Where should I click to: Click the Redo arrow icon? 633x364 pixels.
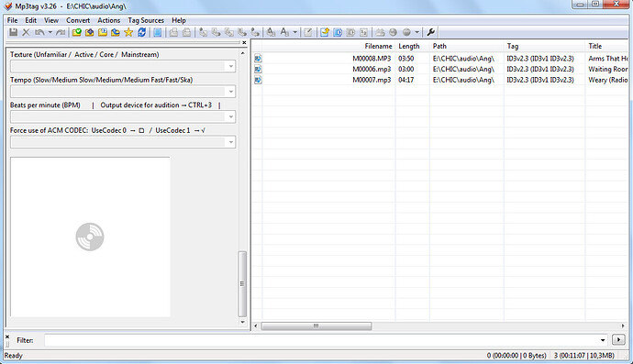click(61, 32)
